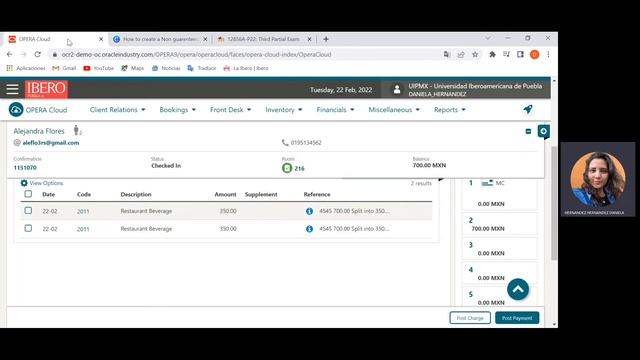Screen dimensions: 640x360
Task: Open the Maps bookmark
Action: (133, 68)
